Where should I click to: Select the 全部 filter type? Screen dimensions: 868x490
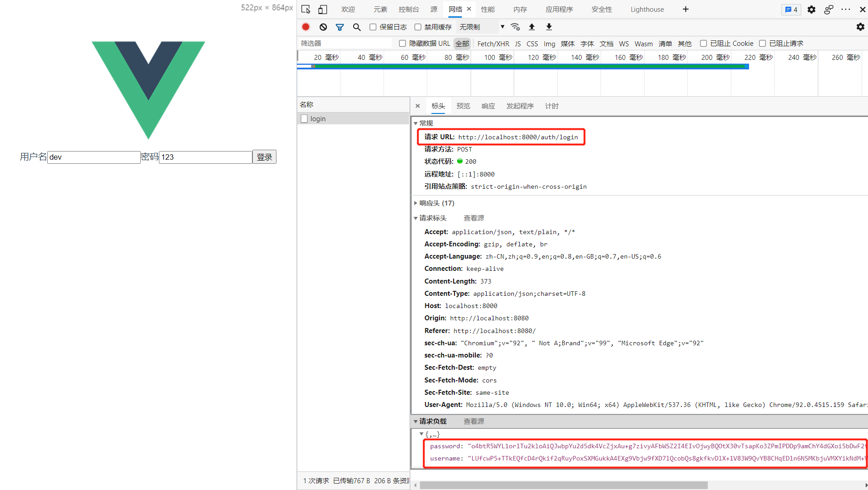[462, 44]
